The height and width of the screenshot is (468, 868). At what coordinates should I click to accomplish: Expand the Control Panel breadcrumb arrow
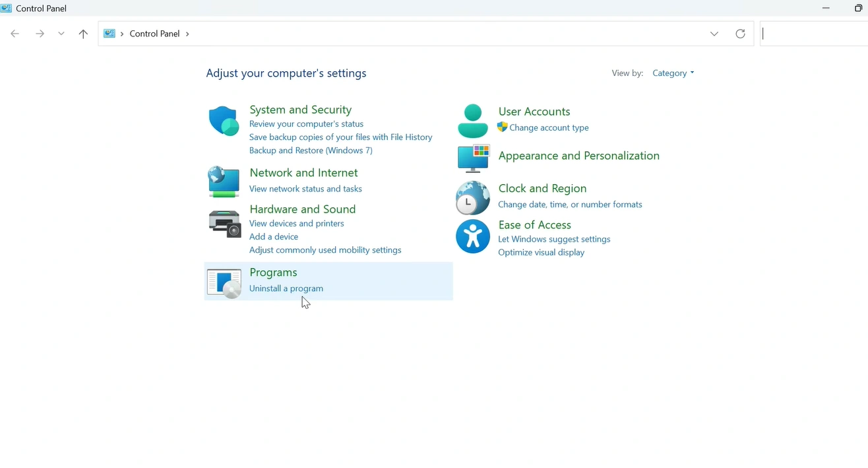pyautogui.click(x=187, y=34)
